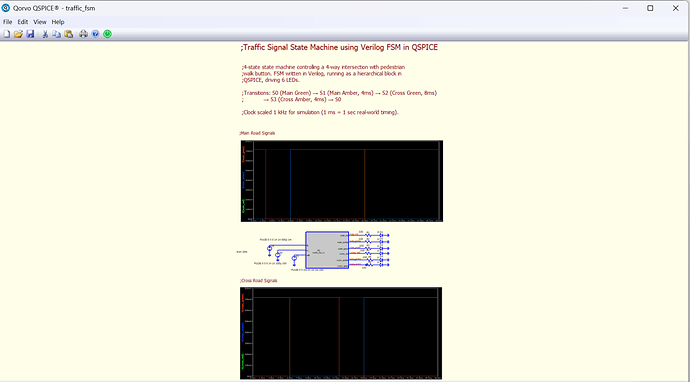The height and width of the screenshot is (382, 690).
Task: Click the ';Main Road Signals' label
Action: 257,133
